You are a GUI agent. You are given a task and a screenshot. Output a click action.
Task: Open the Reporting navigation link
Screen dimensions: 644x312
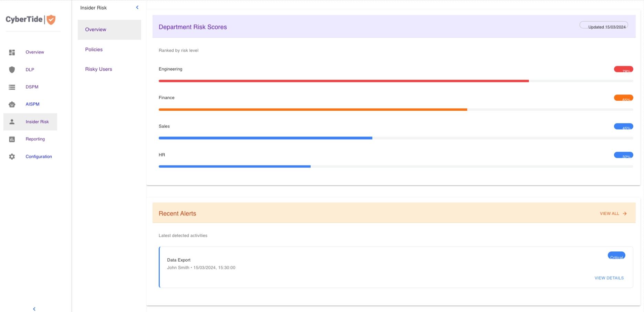[35, 139]
